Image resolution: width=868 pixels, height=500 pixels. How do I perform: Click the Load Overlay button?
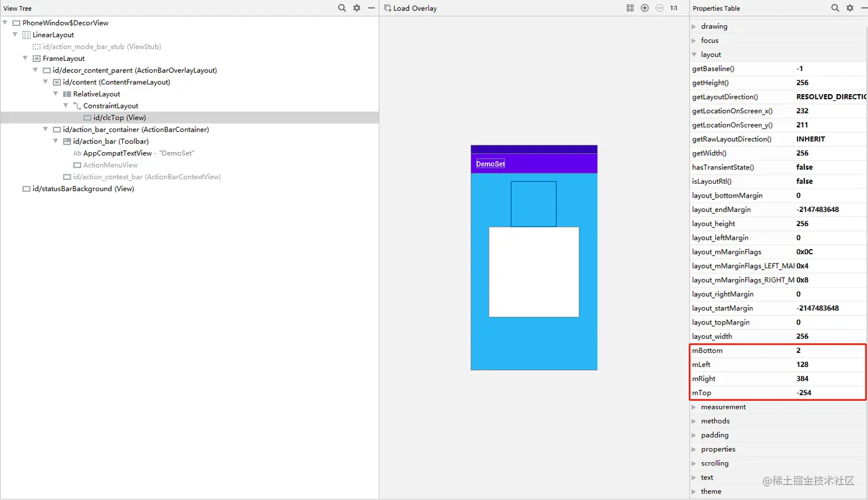(x=410, y=8)
